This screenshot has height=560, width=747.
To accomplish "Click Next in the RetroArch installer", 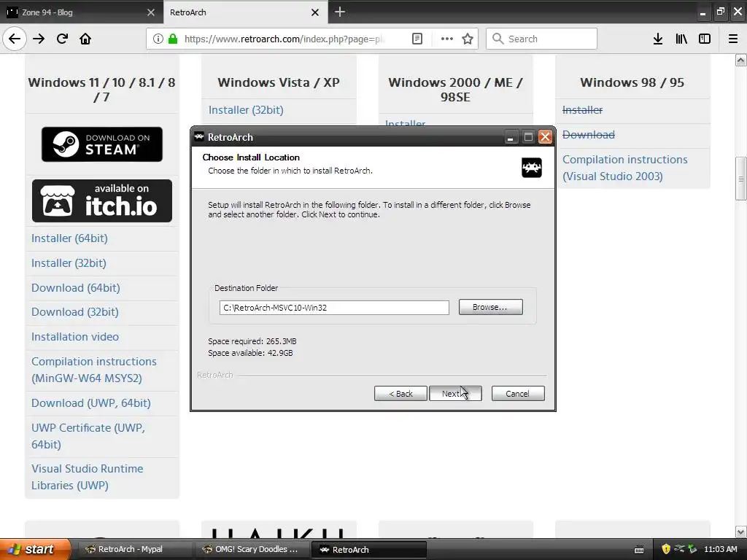I will click(455, 393).
